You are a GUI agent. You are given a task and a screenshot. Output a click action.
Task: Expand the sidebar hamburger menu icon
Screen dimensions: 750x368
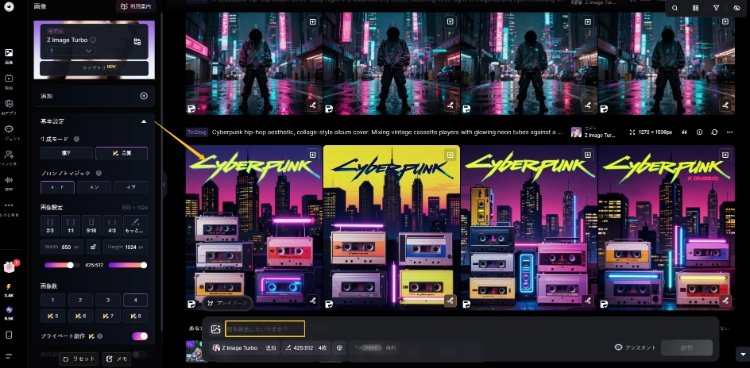click(9, 356)
